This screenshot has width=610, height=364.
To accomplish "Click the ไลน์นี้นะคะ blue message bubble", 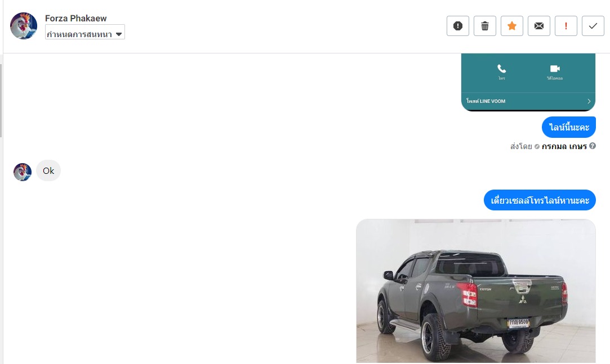I will click(x=569, y=127).
